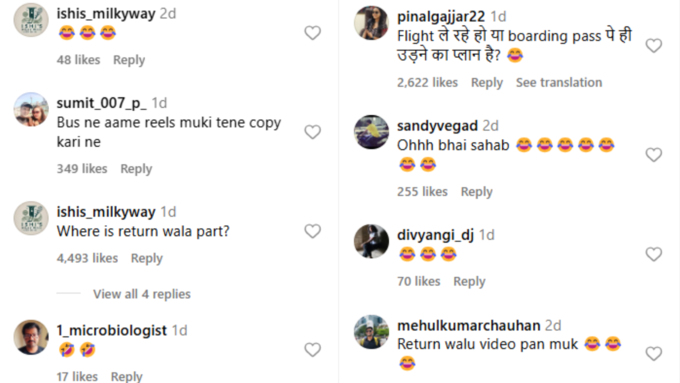View who liked the 2,622 likes comment

[x=427, y=82]
